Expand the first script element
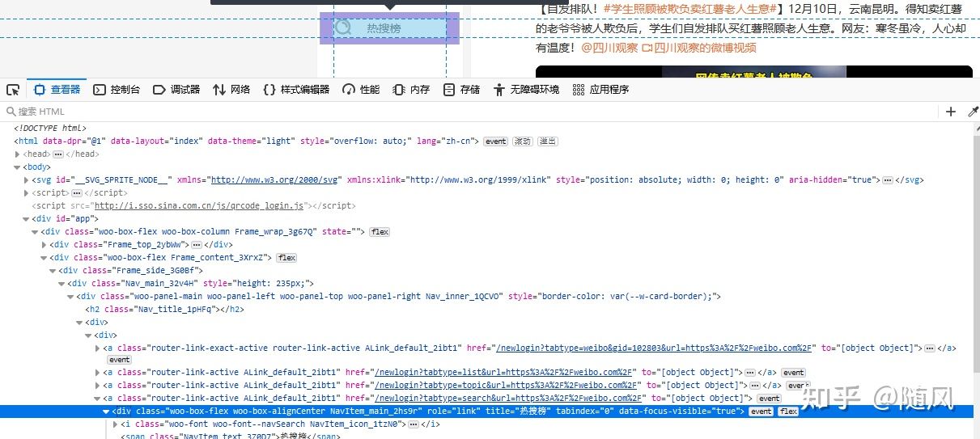The image size is (980, 439). [x=27, y=193]
